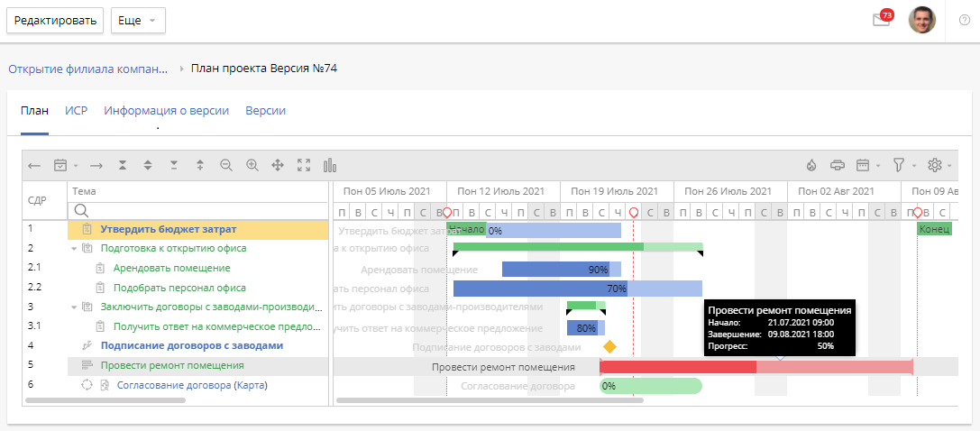Zoom out the Gantt chart

(226, 166)
